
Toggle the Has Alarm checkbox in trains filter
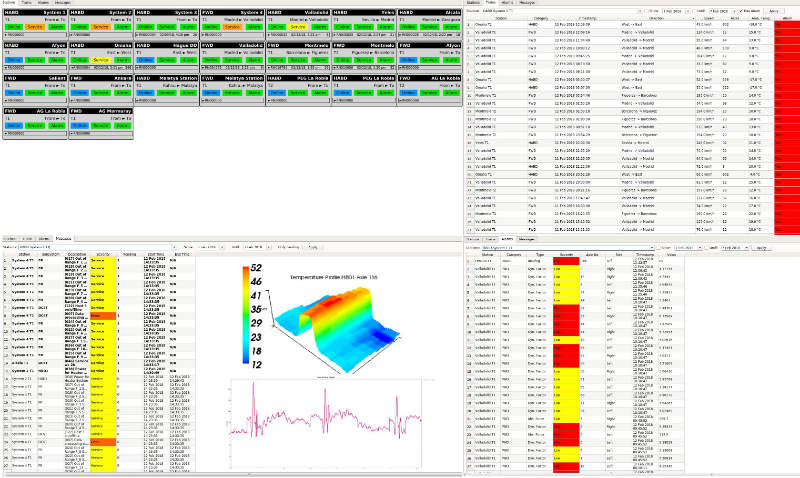[x=741, y=10]
